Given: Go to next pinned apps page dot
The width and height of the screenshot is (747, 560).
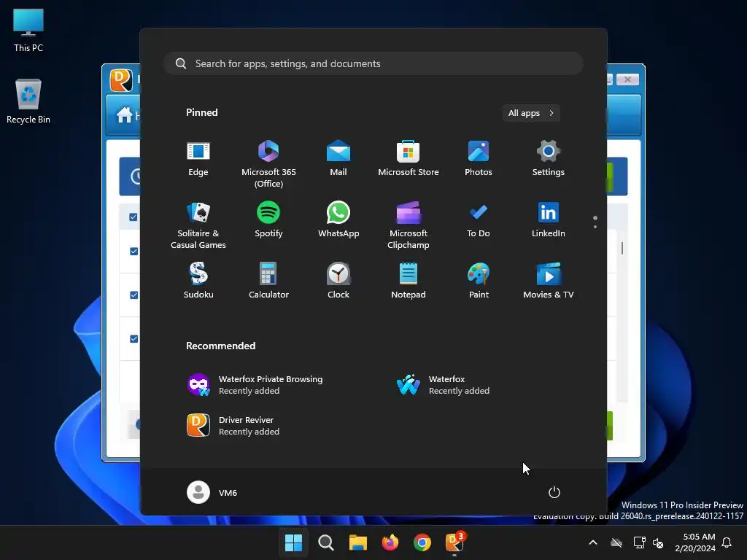Looking at the screenshot, I should pyautogui.click(x=595, y=227).
